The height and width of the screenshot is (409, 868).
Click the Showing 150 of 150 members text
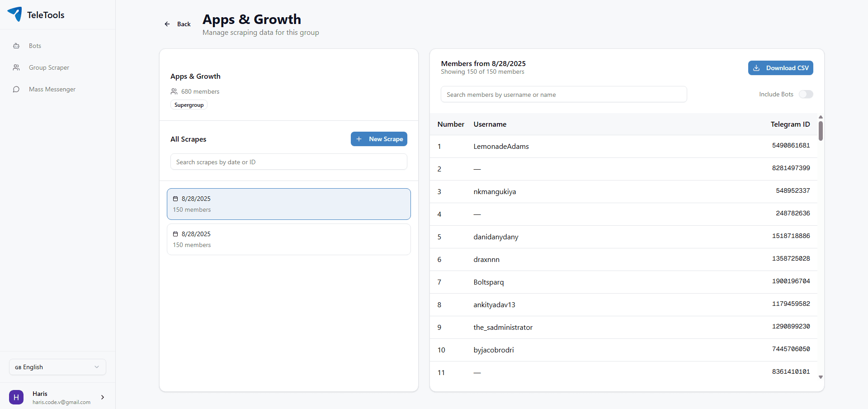[x=482, y=71]
